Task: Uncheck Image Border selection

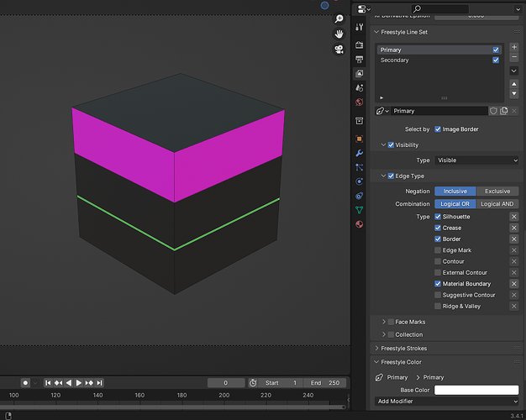Action: coord(438,129)
